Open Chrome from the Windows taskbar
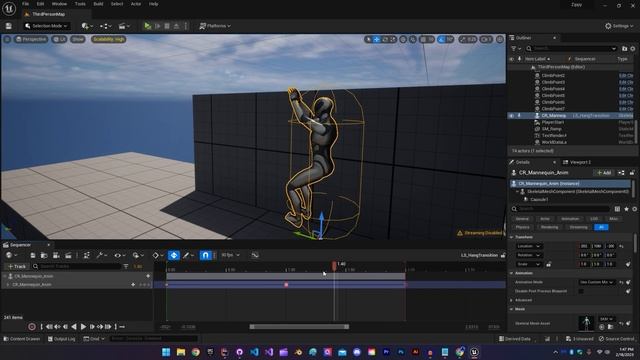This screenshot has width=640, height=360. point(196,352)
